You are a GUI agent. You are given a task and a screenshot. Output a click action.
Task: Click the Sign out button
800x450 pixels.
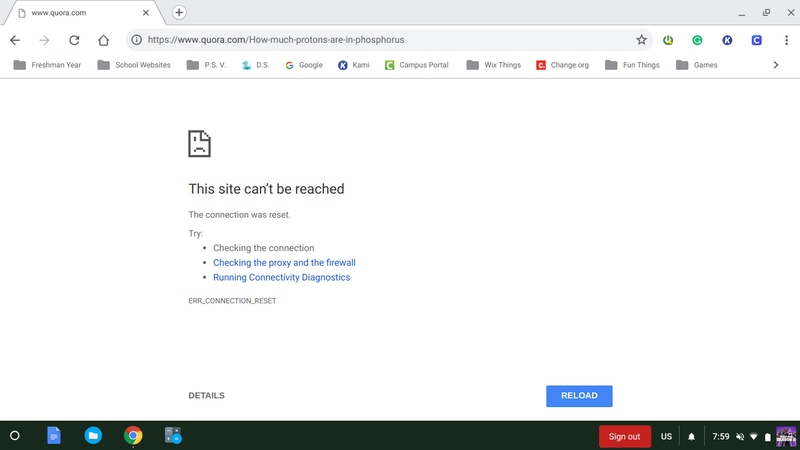click(x=624, y=436)
